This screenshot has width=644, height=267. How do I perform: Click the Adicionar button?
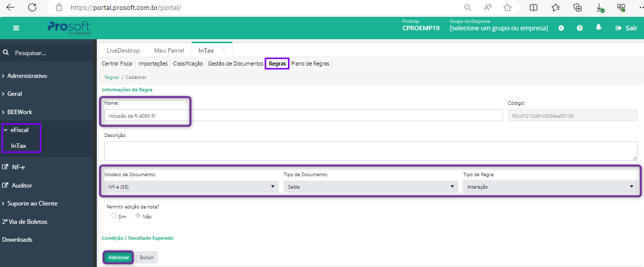[119, 258]
